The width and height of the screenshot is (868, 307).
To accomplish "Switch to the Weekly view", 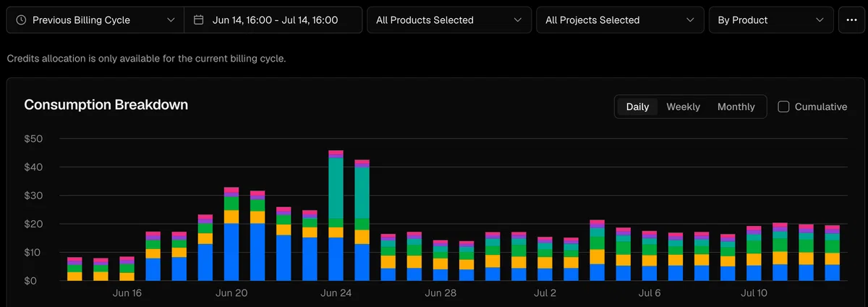I will (683, 106).
